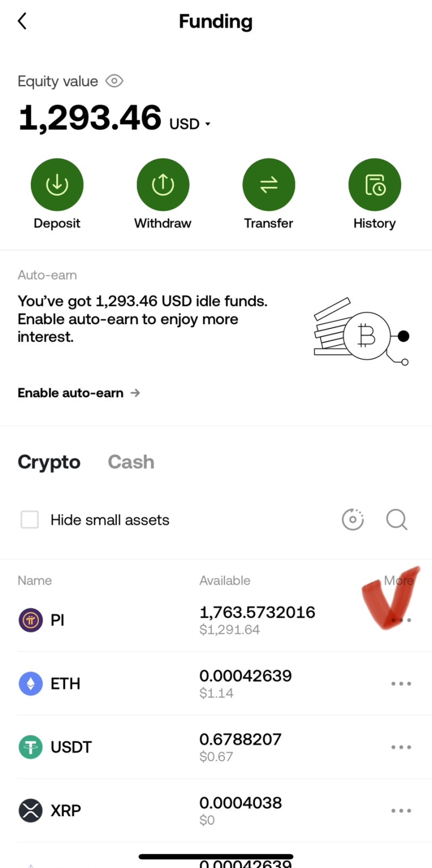432x868 pixels.
Task: Tap Enable auto-earn link
Action: click(79, 393)
